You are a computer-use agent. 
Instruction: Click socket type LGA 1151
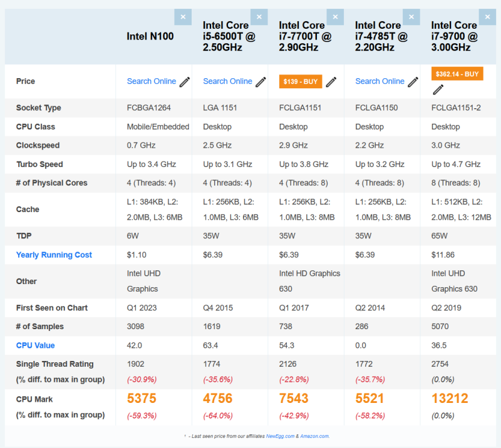pos(220,108)
